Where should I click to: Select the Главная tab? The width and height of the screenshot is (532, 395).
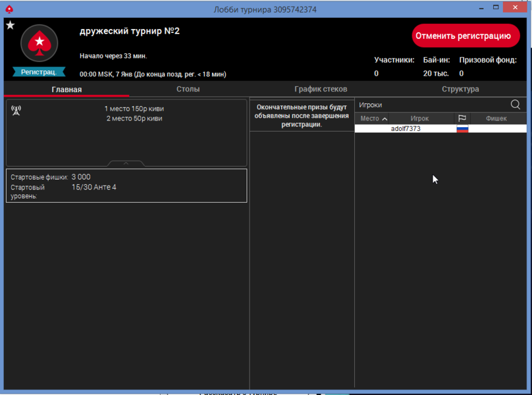point(66,90)
